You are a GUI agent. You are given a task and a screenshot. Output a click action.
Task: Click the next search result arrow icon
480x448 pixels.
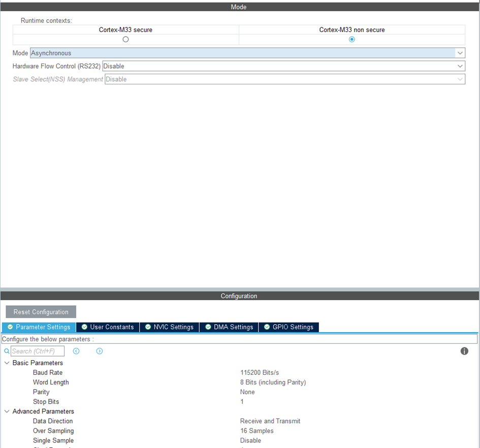(100, 351)
